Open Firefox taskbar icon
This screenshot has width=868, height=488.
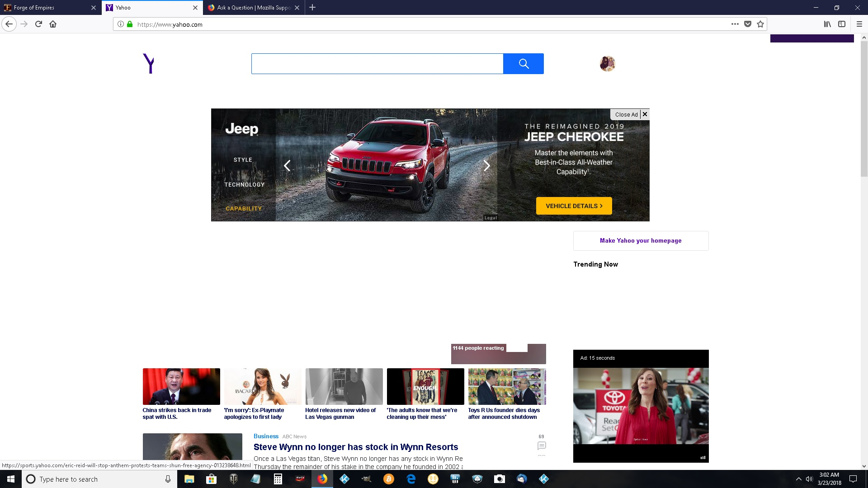tap(322, 479)
